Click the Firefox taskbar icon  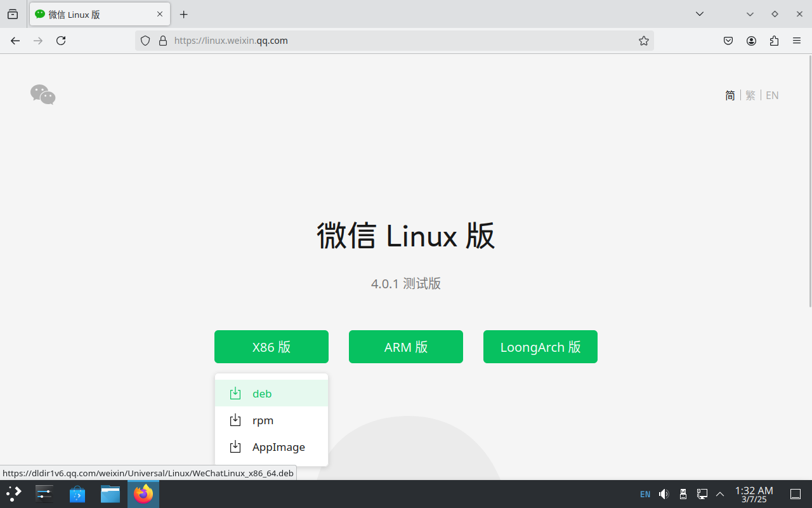click(x=143, y=494)
